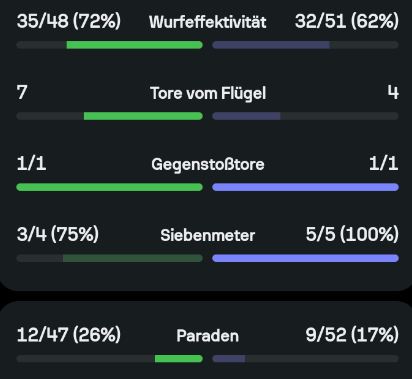Click the Paraden stat label
This screenshot has height=379, width=412.
(x=208, y=336)
